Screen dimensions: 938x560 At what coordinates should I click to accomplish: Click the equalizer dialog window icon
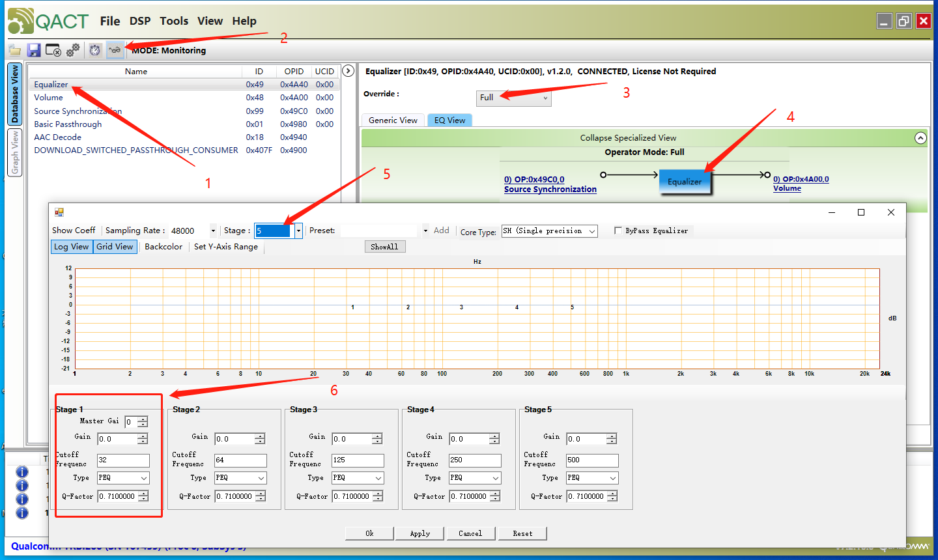[59, 212]
